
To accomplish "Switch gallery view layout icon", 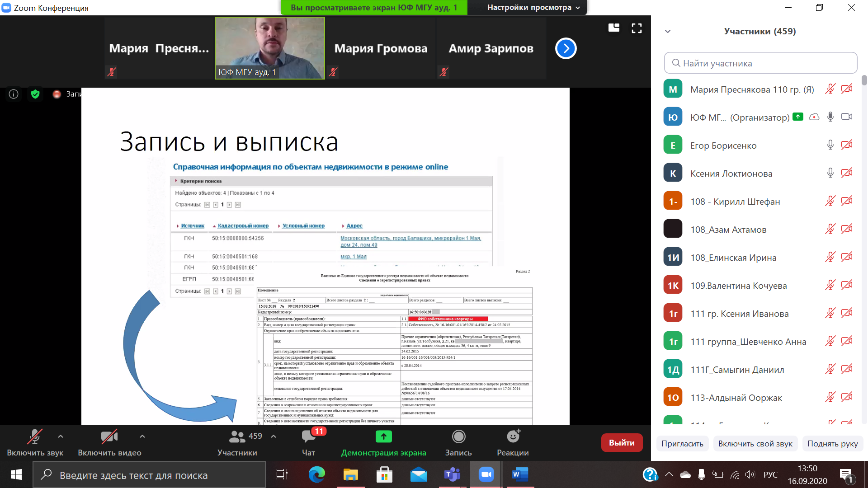I will point(613,28).
